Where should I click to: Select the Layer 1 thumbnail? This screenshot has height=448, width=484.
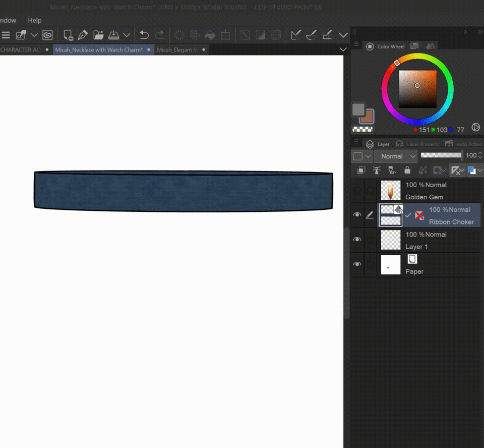coord(390,240)
